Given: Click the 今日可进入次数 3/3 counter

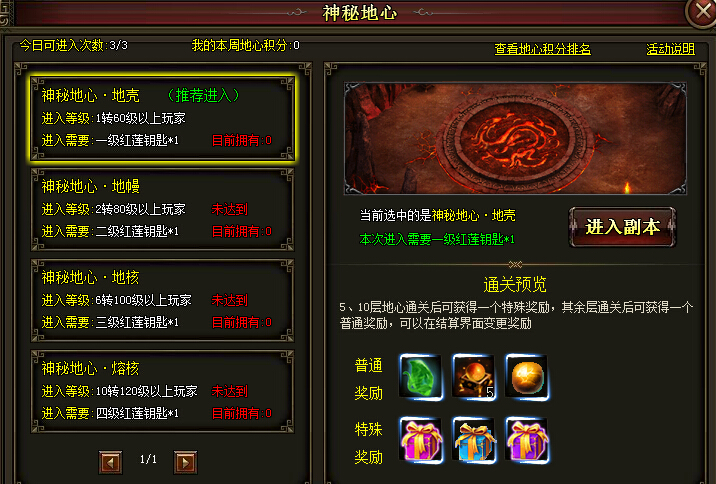Looking at the screenshot, I should click(x=74, y=45).
